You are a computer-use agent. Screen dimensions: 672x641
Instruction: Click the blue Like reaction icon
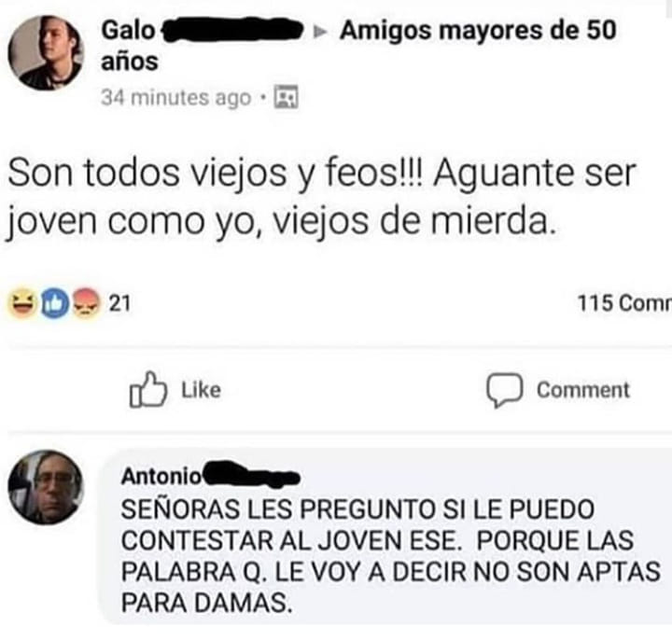(54, 304)
